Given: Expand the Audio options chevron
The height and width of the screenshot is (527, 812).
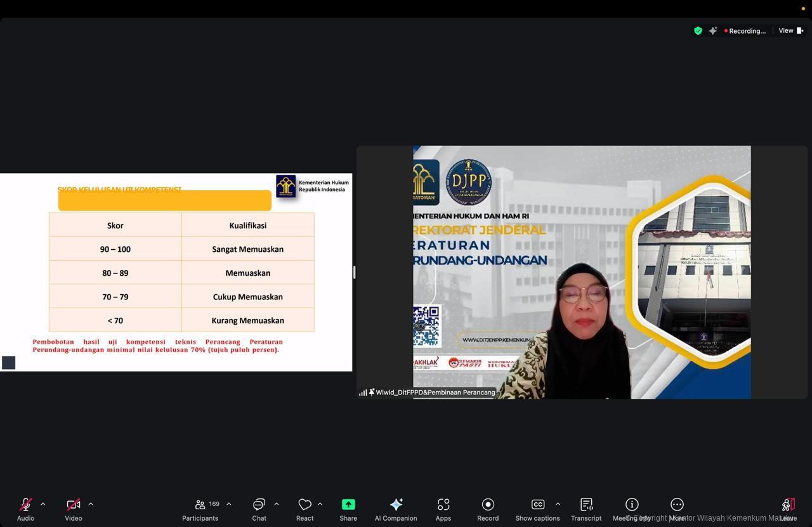Looking at the screenshot, I should coord(43,504).
